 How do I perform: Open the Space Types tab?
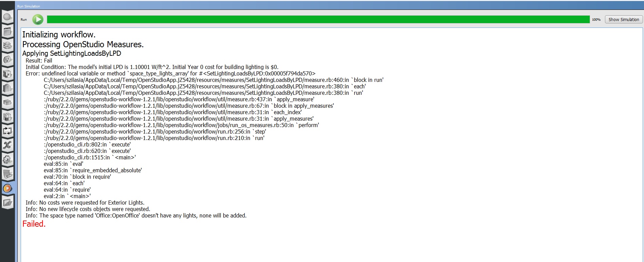click(7, 74)
